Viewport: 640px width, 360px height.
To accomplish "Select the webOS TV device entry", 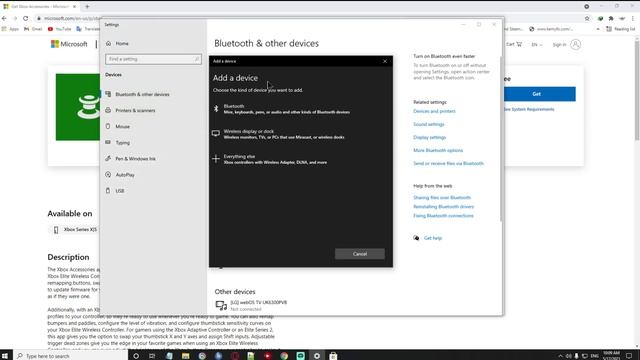I will coord(251,305).
